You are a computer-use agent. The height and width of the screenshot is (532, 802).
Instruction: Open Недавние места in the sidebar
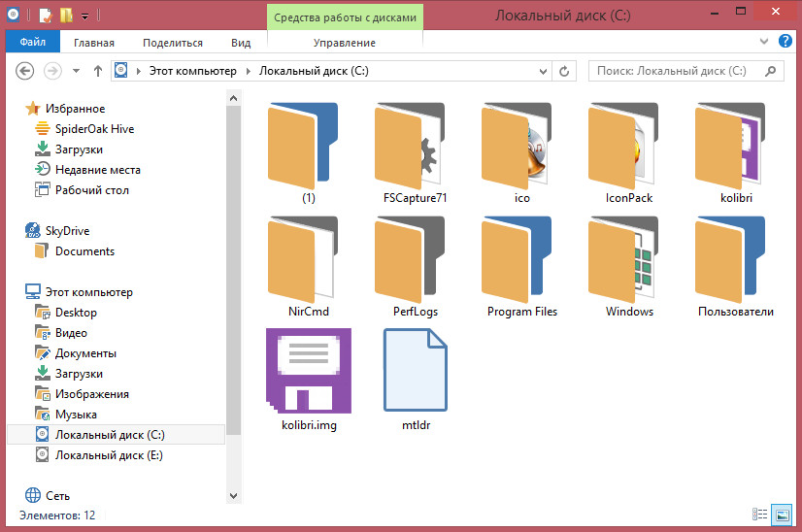click(98, 170)
